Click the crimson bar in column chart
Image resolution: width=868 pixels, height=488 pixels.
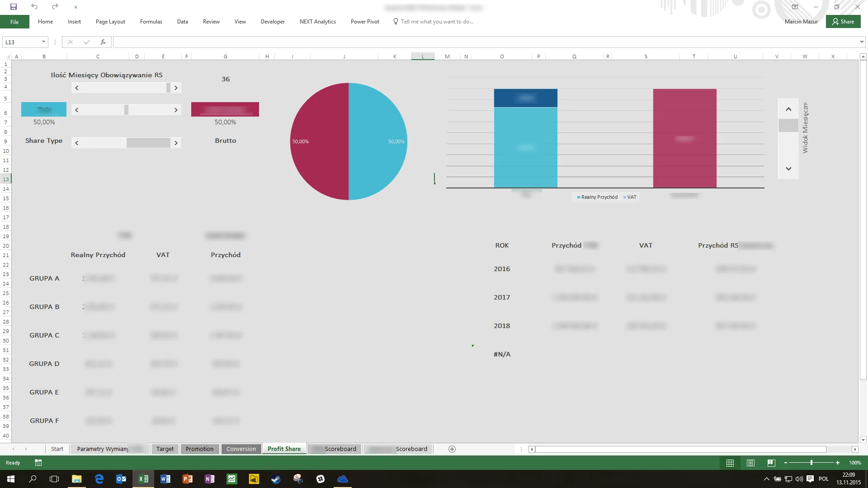point(684,138)
